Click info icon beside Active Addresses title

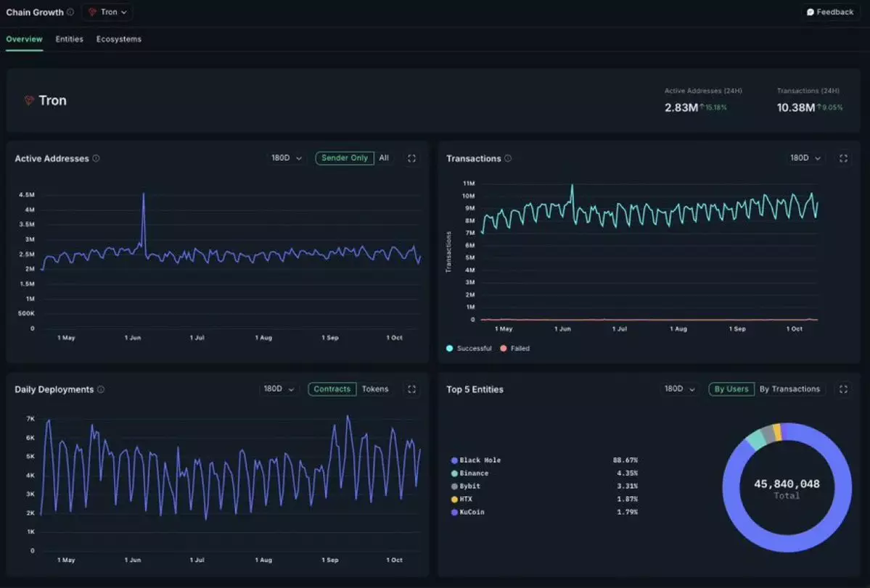point(97,159)
